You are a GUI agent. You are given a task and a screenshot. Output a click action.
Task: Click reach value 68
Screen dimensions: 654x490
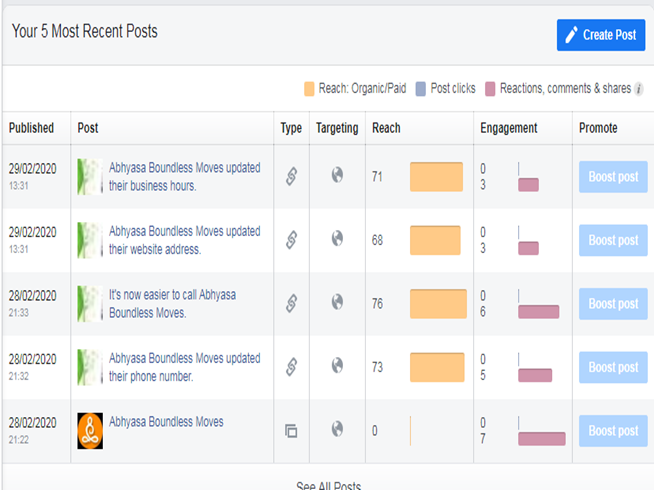tap(377, 240)
